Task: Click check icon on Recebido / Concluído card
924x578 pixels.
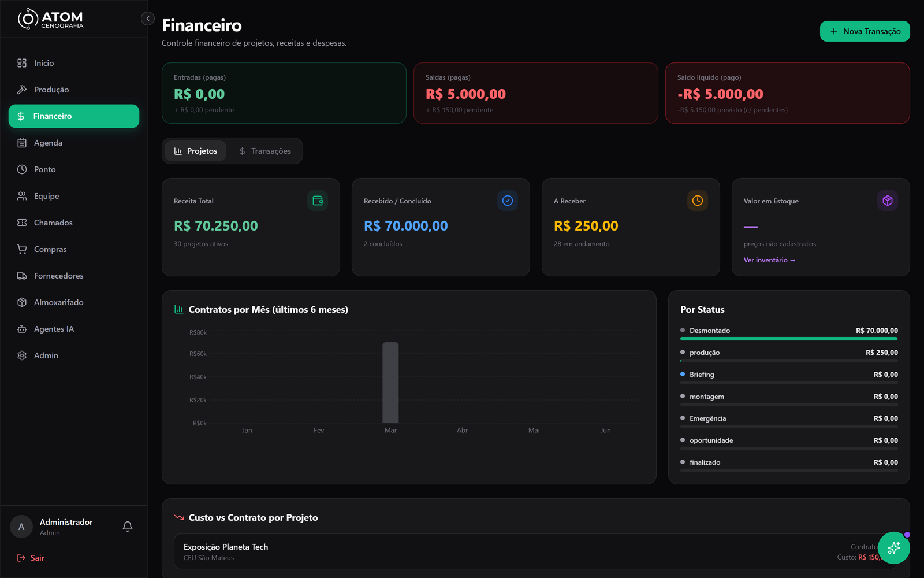Action: click(x=508, y=201)
